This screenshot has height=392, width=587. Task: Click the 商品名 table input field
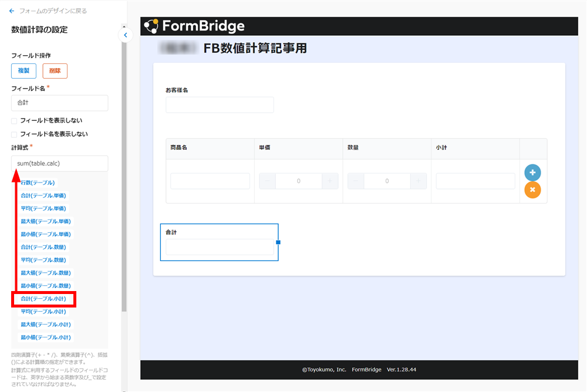tap(210, 181)
